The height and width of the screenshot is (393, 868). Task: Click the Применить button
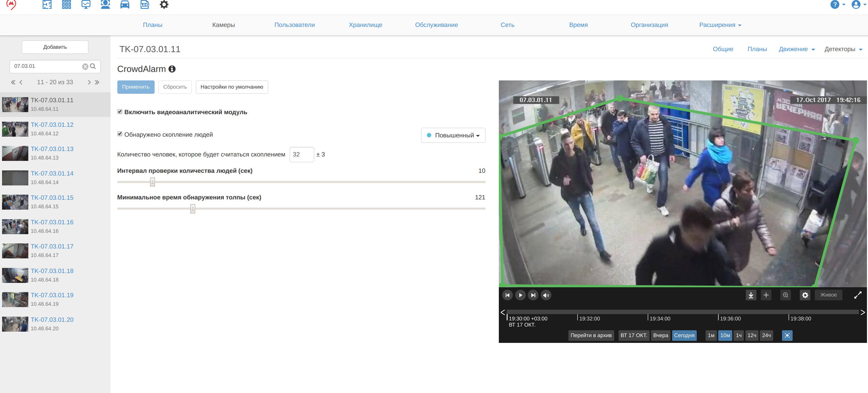tap(136, 87)
